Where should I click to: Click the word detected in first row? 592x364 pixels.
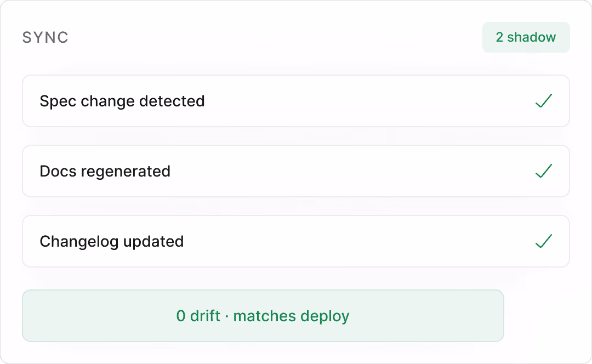[172, 101]
